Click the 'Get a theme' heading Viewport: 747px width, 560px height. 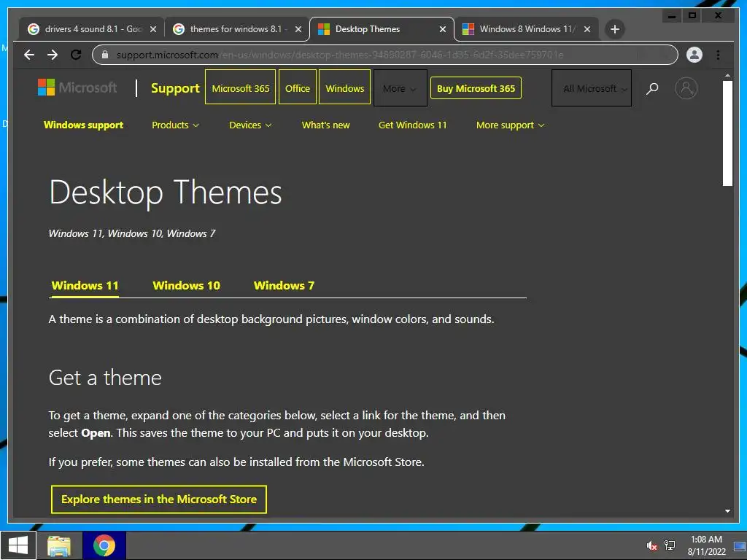click(105, 378)
